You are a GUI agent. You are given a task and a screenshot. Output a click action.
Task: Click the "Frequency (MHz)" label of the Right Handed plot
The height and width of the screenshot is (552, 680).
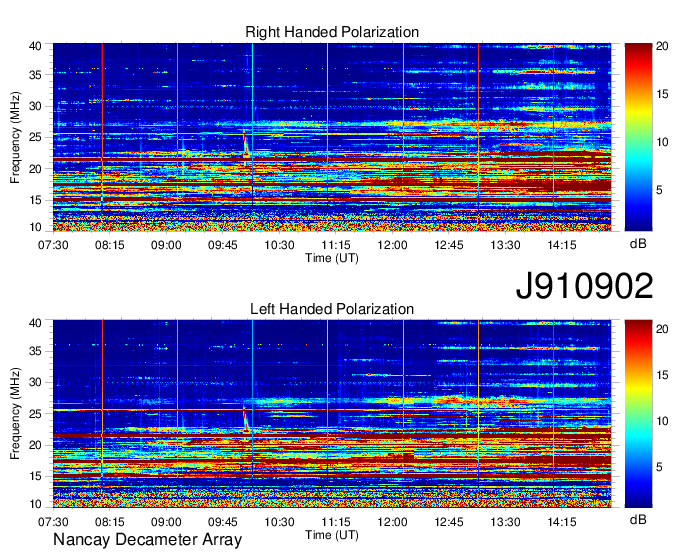point(15,137)
